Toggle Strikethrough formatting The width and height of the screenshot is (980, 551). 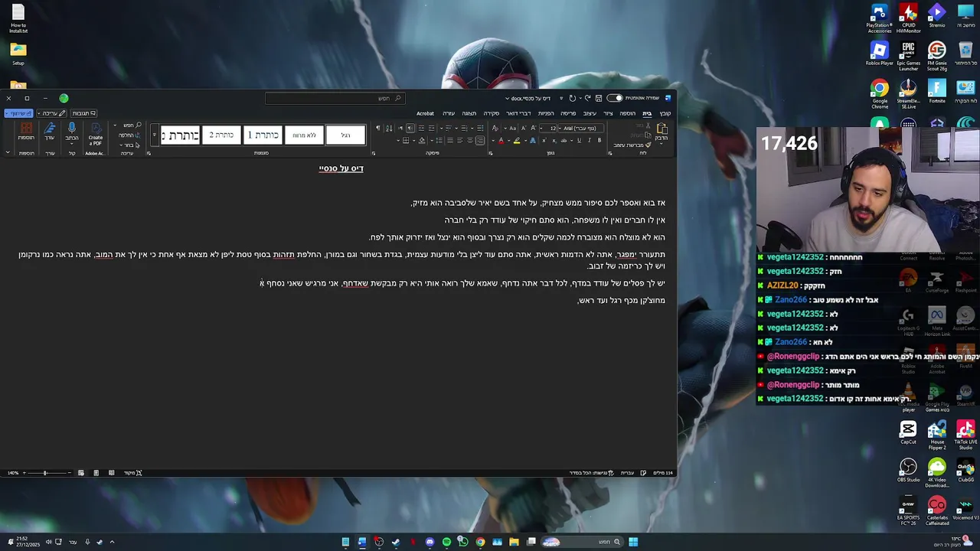coord(563,141)
